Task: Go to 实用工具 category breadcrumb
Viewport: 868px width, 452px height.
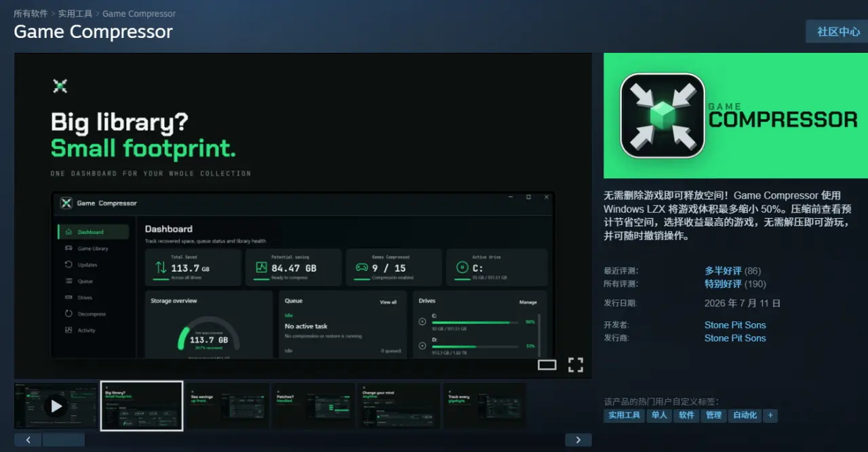Action: tap(75, 14)
